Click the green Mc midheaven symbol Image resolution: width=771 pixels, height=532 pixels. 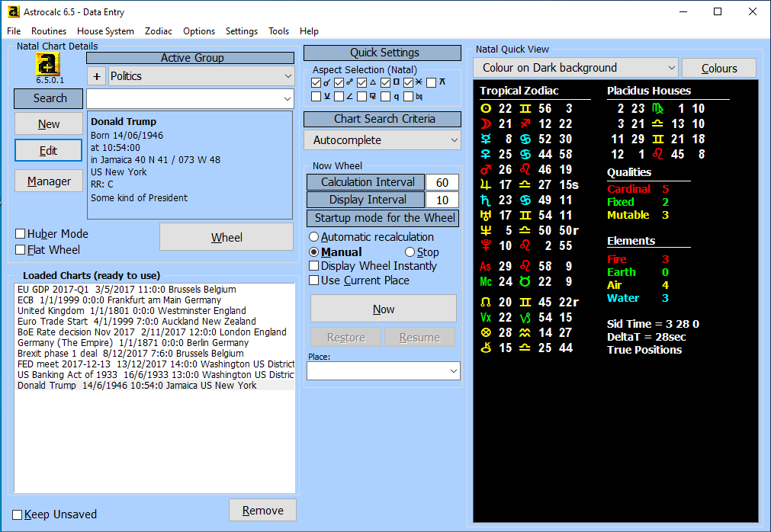[486, 281]
